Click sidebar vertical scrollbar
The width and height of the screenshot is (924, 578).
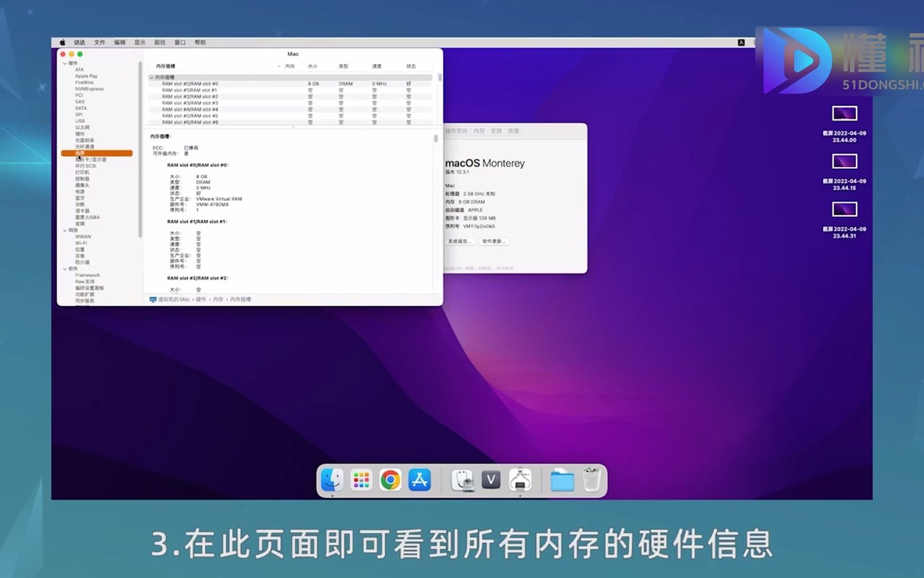coord(140,150)
